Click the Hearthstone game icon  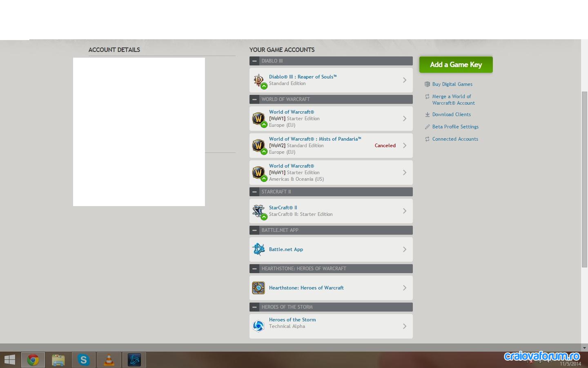[x=258, y=288]
